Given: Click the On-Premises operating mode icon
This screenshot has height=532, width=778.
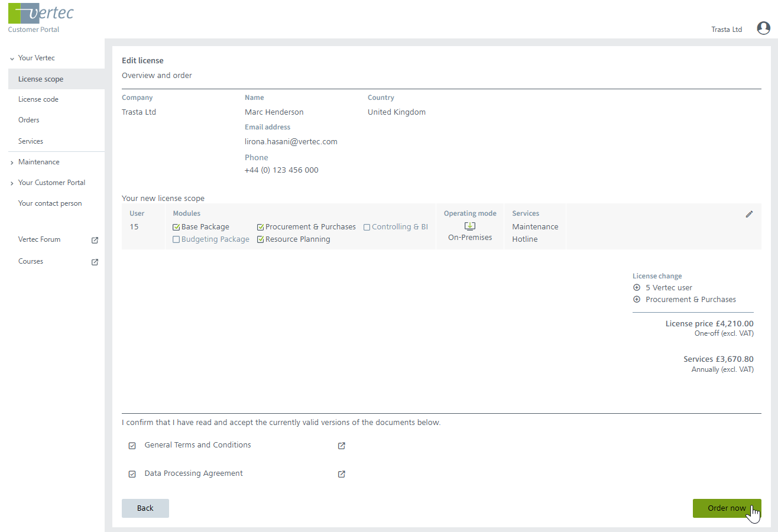Looking at the screenshot, I should coord(470,226).
